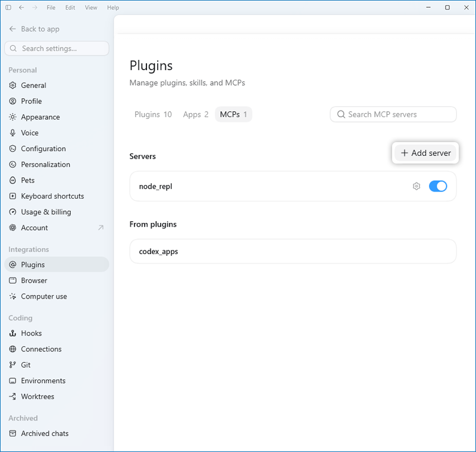
Task: Click the Worktrees icon
Action: [12, 397]
